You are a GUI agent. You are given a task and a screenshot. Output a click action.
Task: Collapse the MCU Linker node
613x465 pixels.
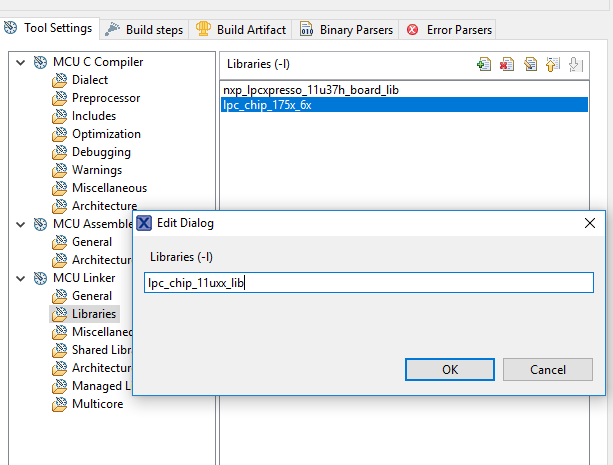point(21,278)
